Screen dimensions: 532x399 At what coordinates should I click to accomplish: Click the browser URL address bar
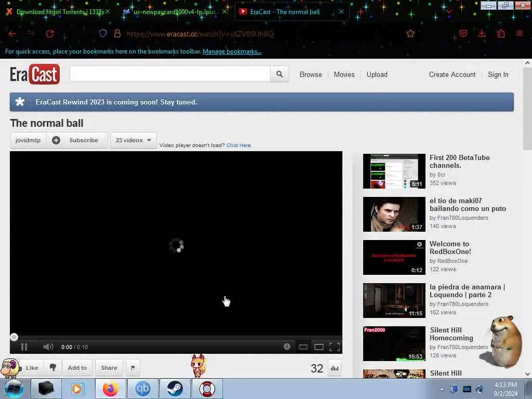pyautogui.click(x=258, y=34)
